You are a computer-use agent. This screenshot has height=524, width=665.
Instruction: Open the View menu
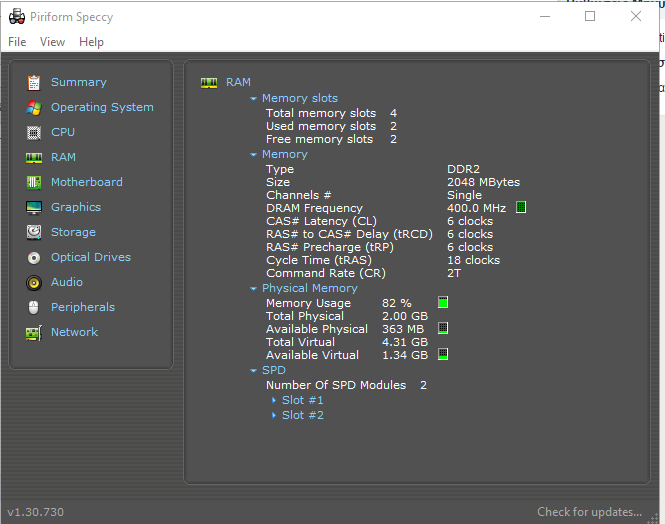coord(53,42)
